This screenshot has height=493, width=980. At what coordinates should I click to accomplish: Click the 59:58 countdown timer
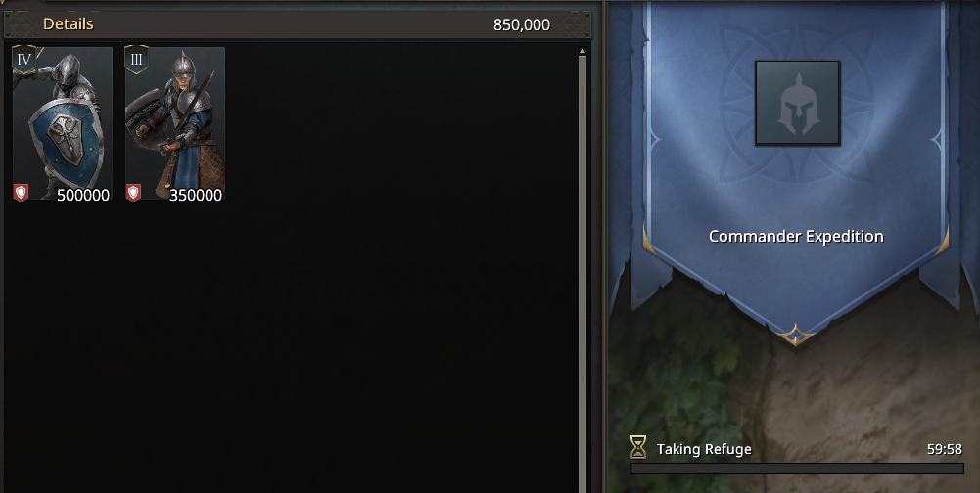pos(945,449)
